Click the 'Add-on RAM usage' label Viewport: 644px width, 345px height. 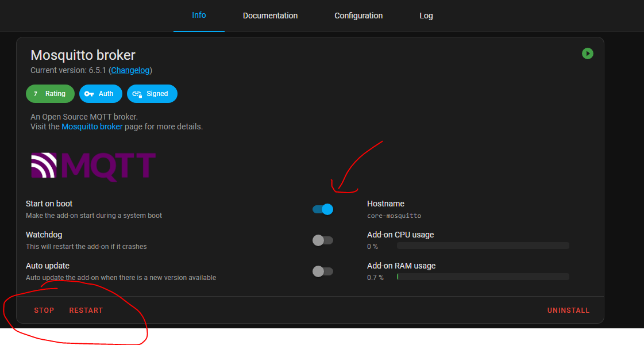[401, 266]
